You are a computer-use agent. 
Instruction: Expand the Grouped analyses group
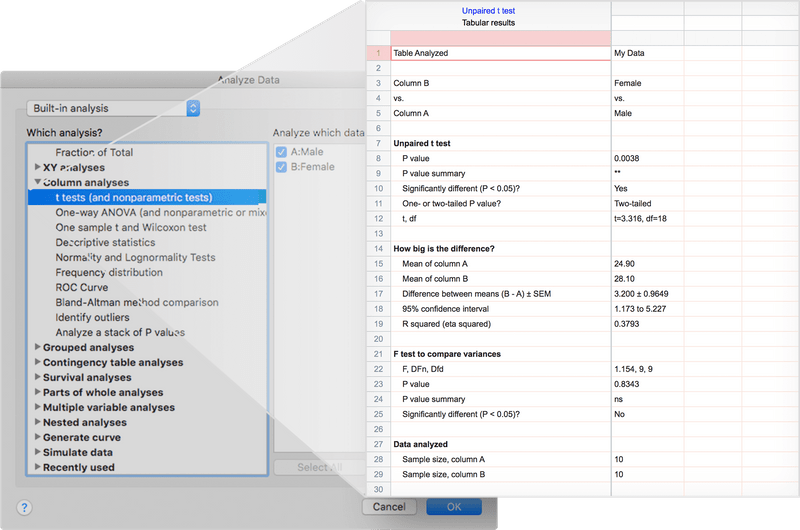(x=38, y=348)
